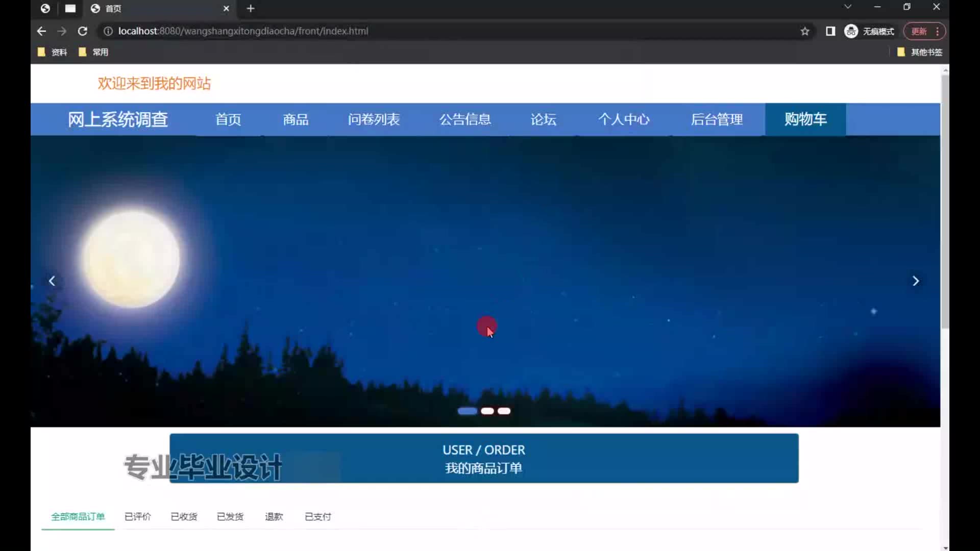Open a new browser tab

[251, 8]
